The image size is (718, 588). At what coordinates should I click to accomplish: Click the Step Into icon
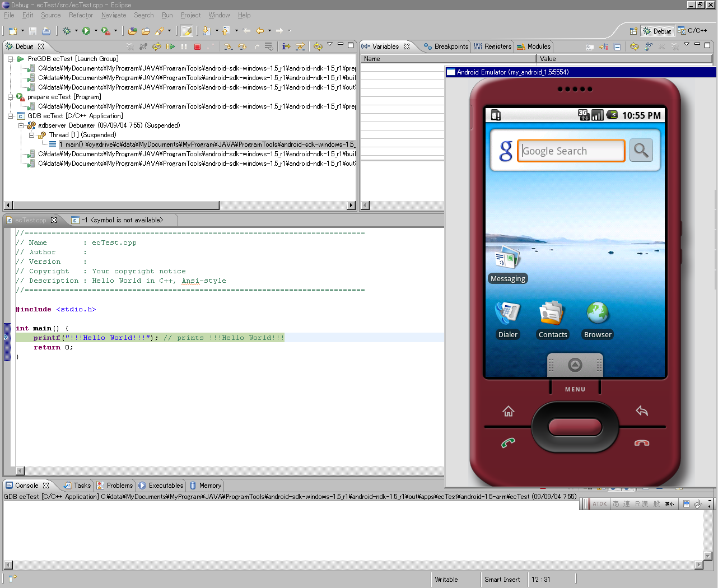pyautogui.click(x=228, y=46)
